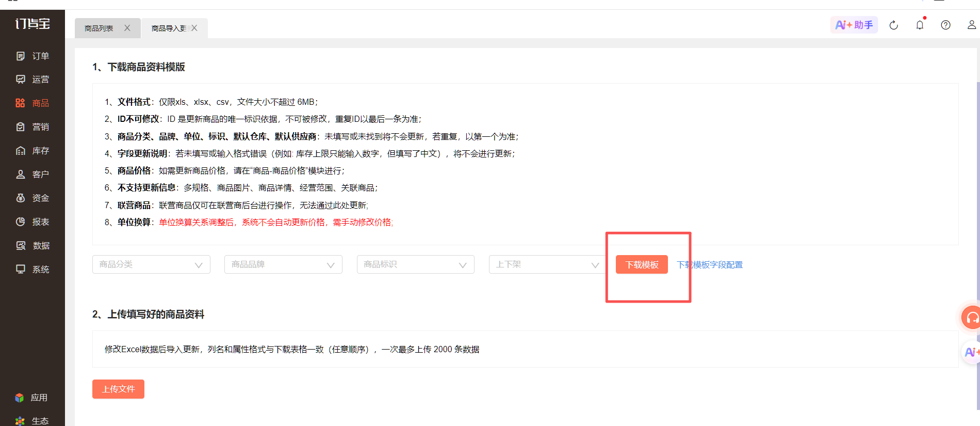The width and height of the screenshot is (980, 426).
Task: Open the 生态 sidebar item
Action: point(32,420)
